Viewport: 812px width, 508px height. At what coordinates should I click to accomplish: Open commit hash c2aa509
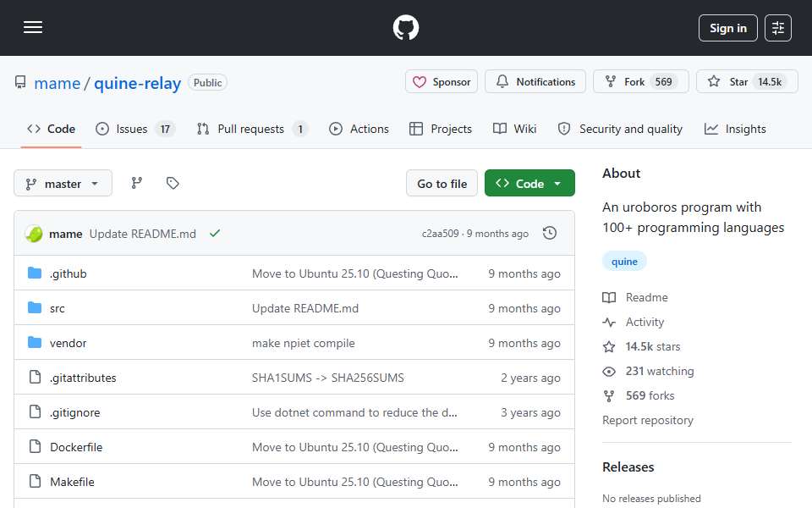[440, 234]
